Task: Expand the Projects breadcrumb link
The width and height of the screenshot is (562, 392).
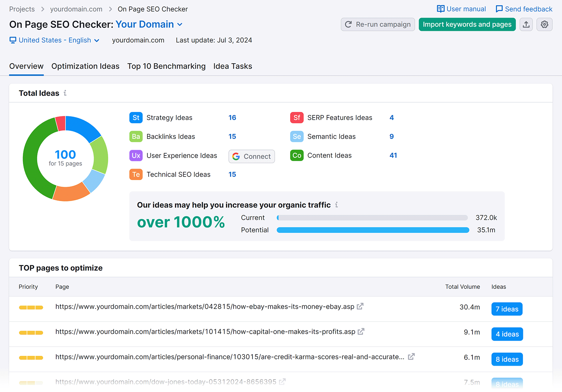Action: (x=22, y=9)
